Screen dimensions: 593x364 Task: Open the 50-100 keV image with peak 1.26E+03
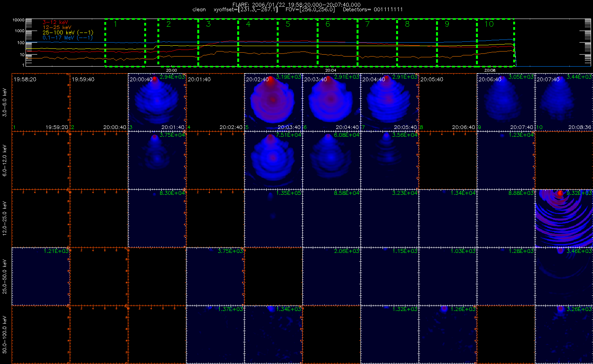click(x=448, y=335)
